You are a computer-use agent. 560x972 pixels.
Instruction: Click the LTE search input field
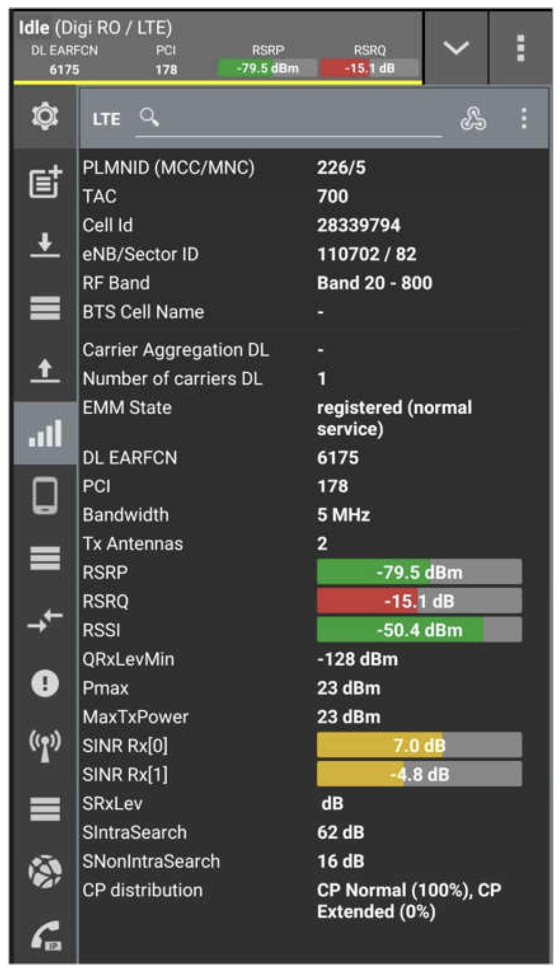coord(289,119)
